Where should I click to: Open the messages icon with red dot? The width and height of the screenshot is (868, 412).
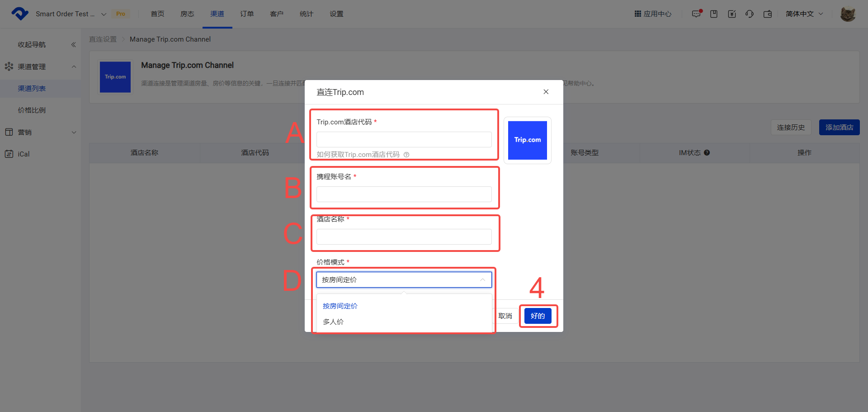696,14
